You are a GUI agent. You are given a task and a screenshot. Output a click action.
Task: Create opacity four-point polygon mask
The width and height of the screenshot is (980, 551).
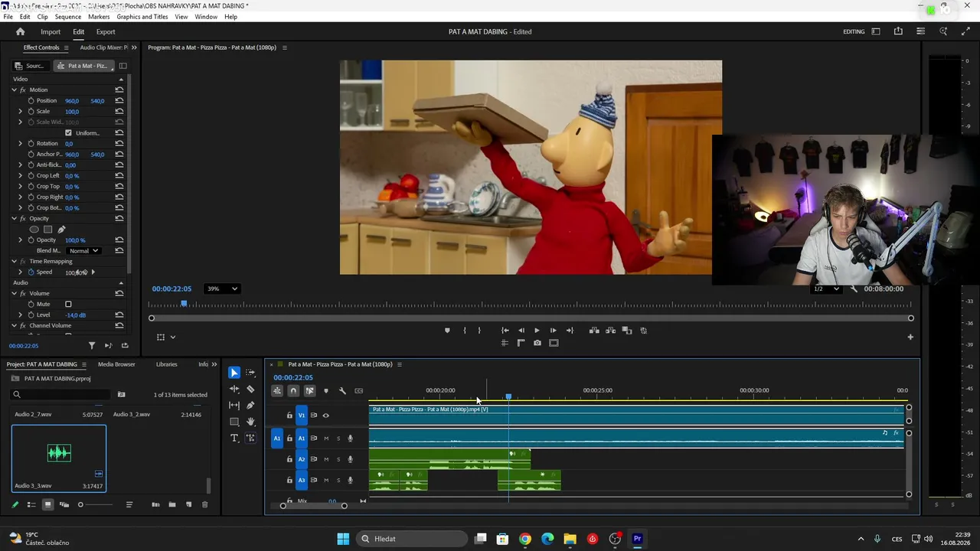[47, 230]
